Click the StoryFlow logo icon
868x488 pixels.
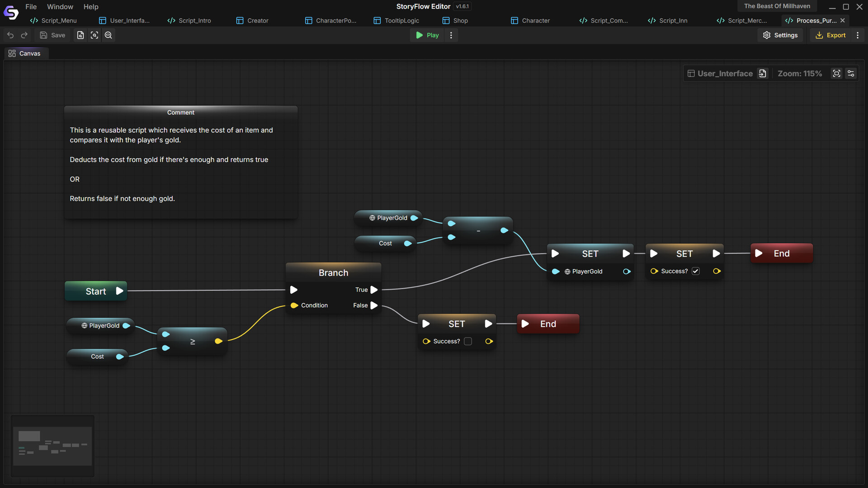coord(11,13)
